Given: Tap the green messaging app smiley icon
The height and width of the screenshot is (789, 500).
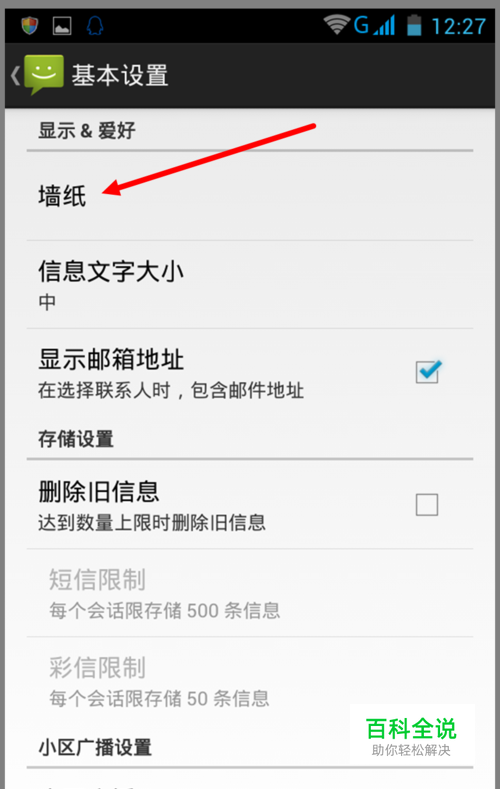Looking at the screenshot, I should (44, 74).
